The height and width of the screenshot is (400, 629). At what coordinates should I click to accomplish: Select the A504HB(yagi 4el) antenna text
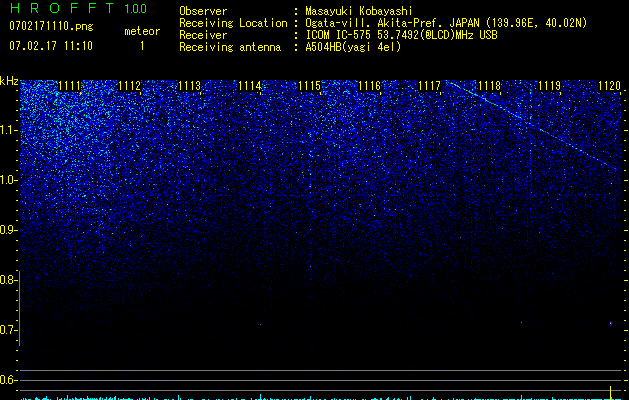(353, 47)
